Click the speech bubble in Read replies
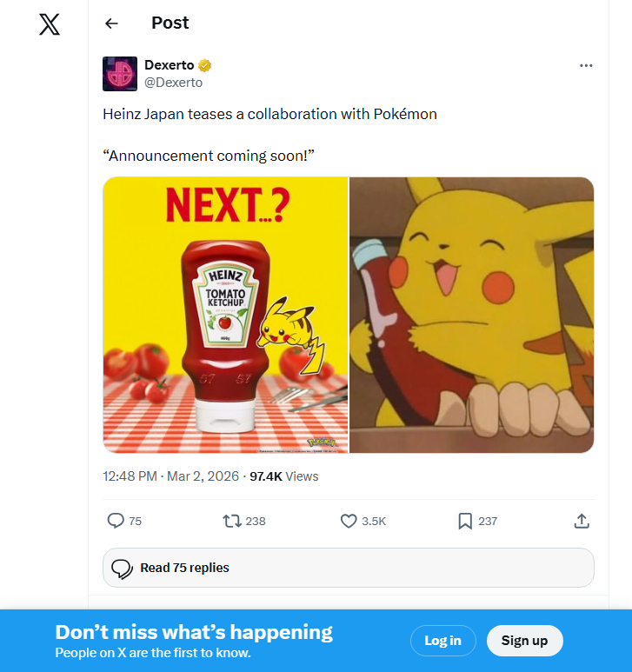Image resolution: width=632 pixels, height=672 pixels. coord(122,569)
